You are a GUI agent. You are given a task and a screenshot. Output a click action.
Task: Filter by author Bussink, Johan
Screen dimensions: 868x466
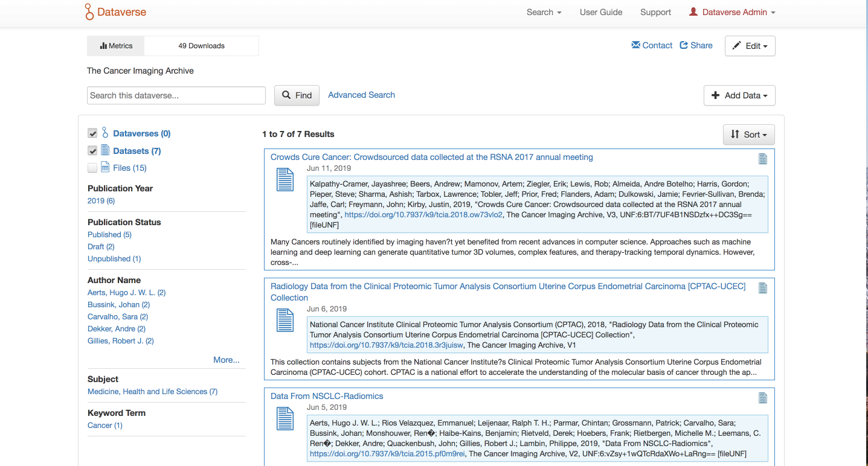point(118,304)
